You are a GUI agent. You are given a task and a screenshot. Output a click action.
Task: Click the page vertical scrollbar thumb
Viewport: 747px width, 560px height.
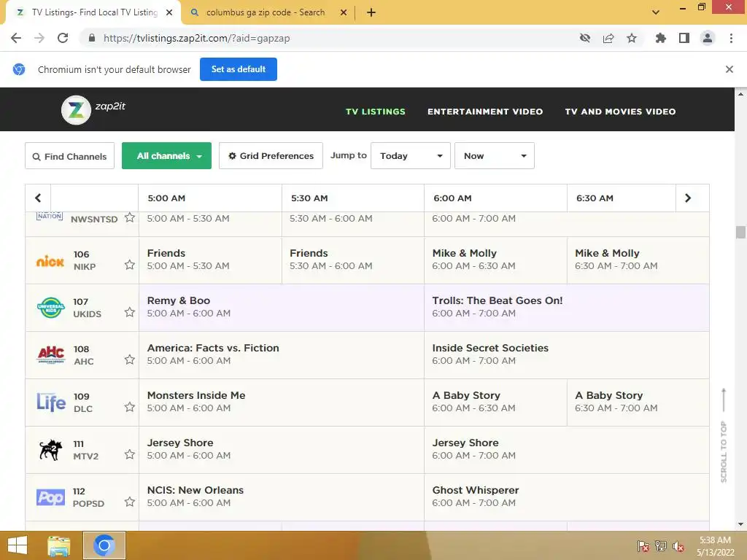pyautogui.click(x=740, y=232)
